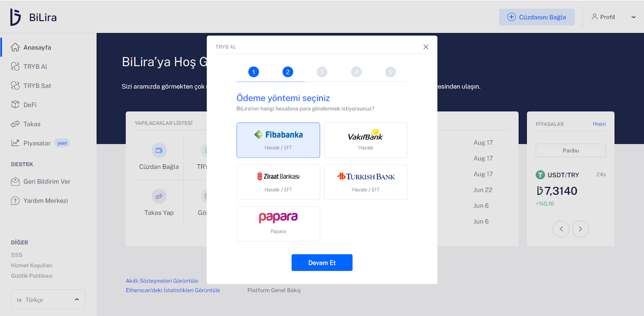This screenshot has width=644, height=316.
Task: Click Platform Genel Bakış text
Action: point(274,290)
